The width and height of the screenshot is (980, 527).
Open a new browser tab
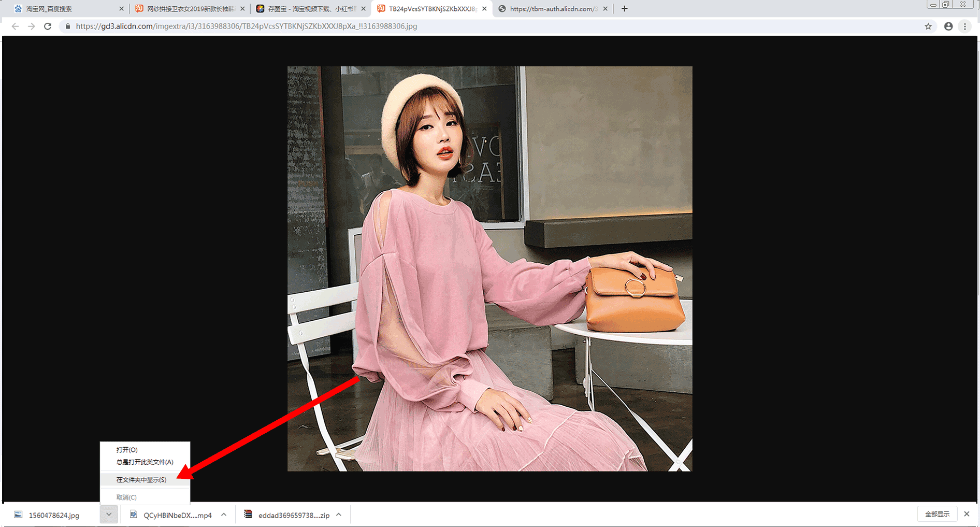click(624, 9)
